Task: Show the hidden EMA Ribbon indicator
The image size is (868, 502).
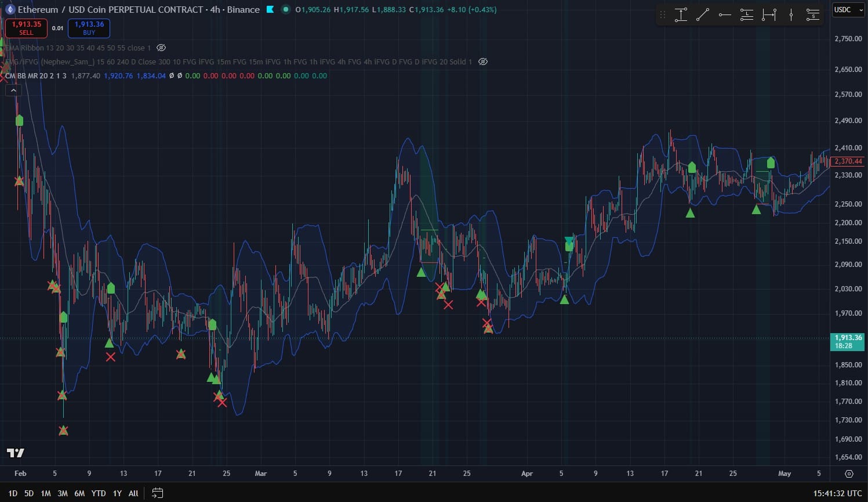Action: tap(162, 48)
